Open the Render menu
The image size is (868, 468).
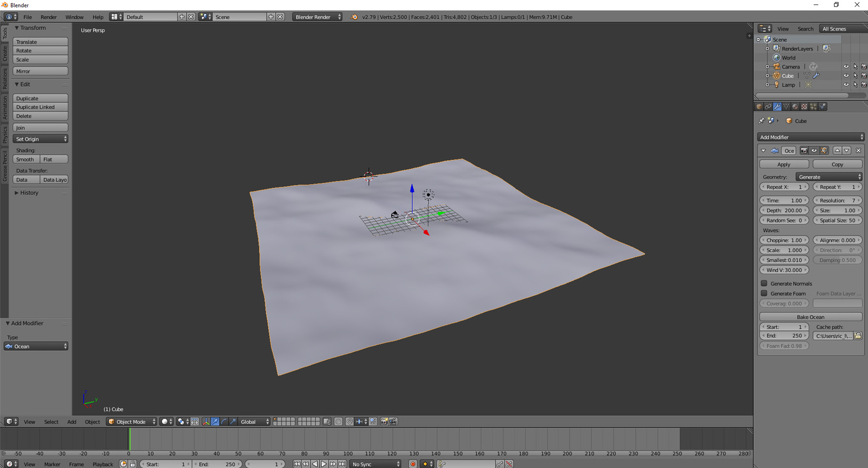(49, 17)
